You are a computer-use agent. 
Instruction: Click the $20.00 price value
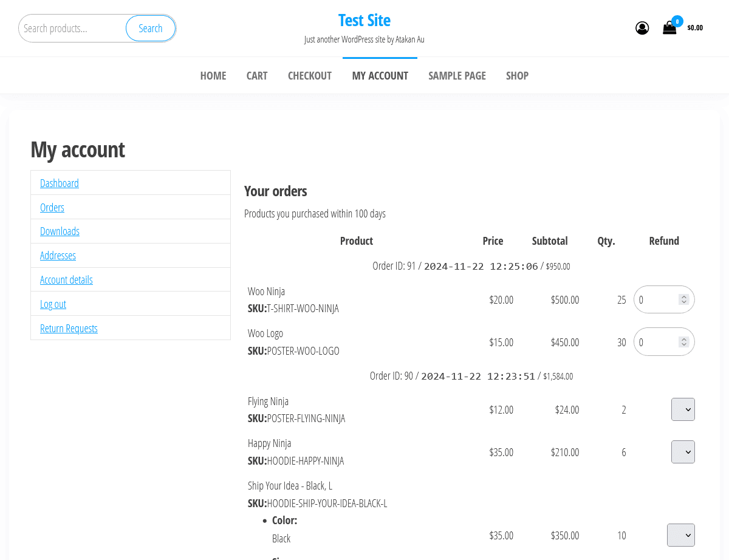pyautogui.click(x=501, y=300)
